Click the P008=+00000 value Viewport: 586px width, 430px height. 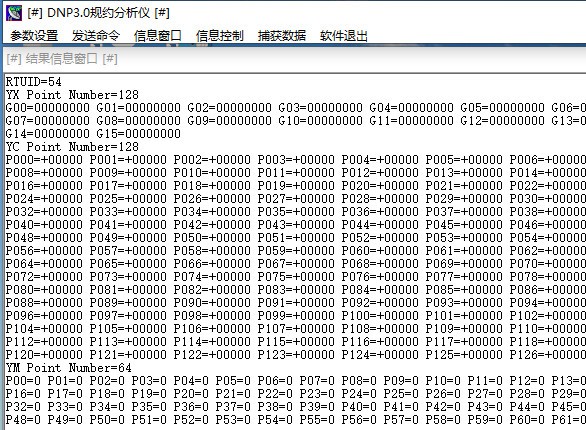[44, 173]
